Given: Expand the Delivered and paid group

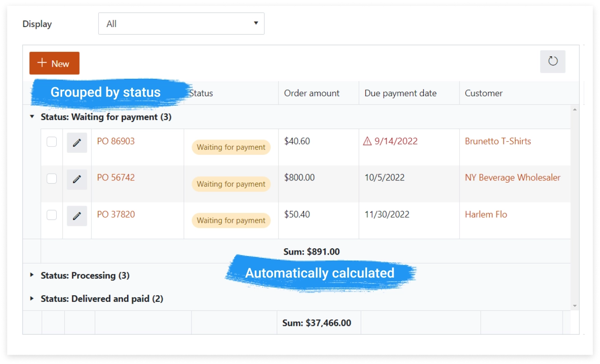Looking at the screenshot, I should (x=32, y=298).
